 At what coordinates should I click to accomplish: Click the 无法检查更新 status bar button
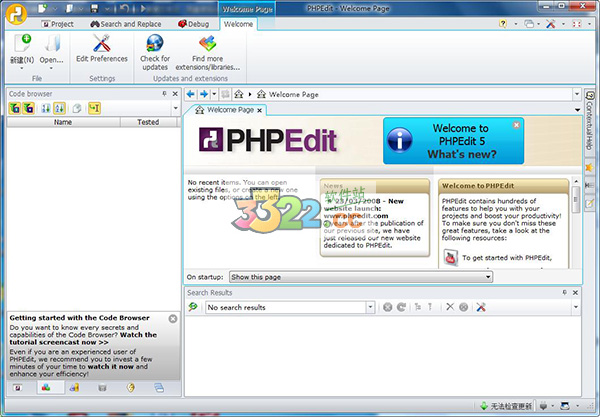506,406
